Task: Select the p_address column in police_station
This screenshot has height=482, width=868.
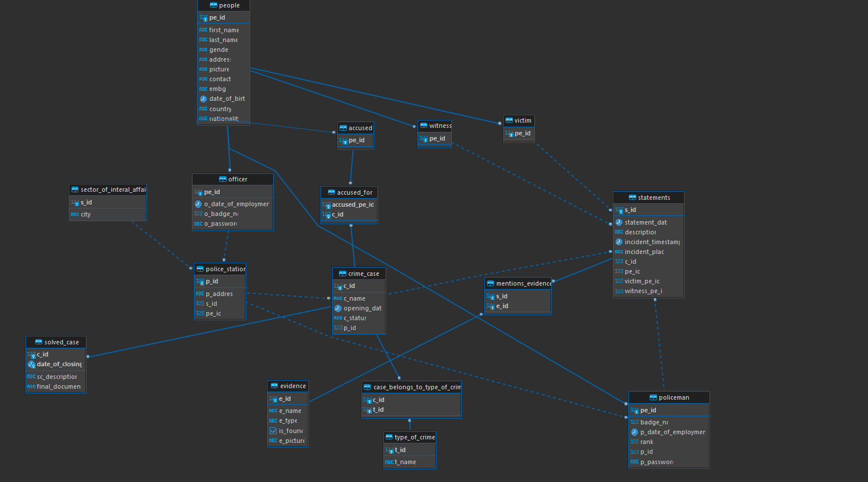Action: click(x=219, y=294)
